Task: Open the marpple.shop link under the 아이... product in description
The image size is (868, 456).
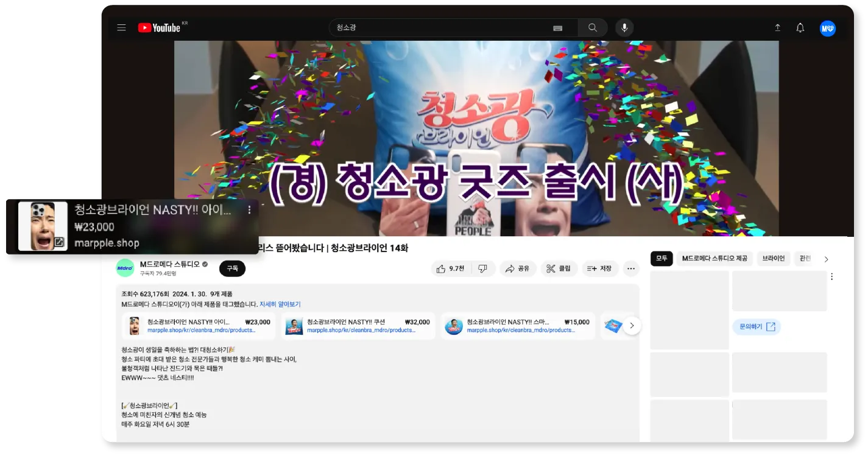Action: tap(202, 331)
